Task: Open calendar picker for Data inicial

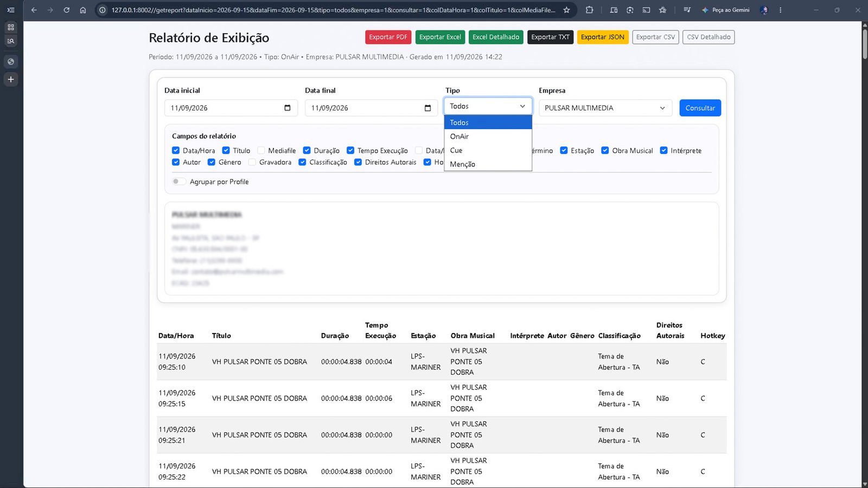Action: point(288,108)
